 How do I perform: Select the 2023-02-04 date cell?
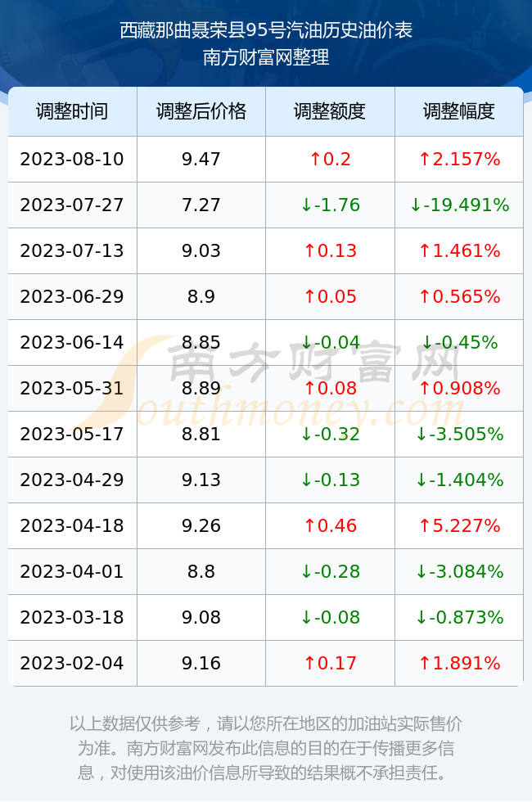(x=72, y=664)
